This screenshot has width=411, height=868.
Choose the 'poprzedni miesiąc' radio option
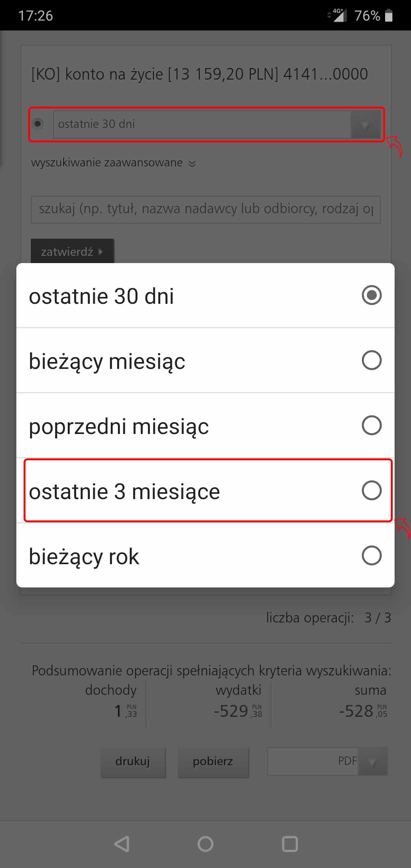[371, 425]
